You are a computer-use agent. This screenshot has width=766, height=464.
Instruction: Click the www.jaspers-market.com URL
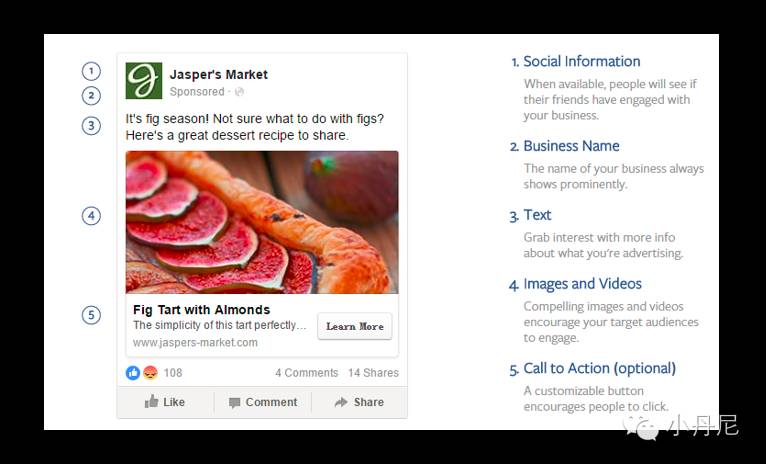(x=195, y=342)
